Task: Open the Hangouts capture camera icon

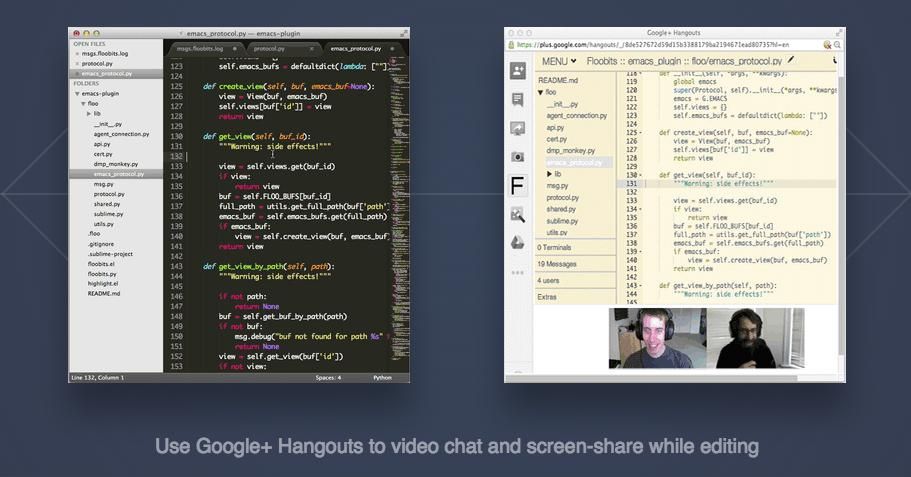Action: click(x=517, y=157)
